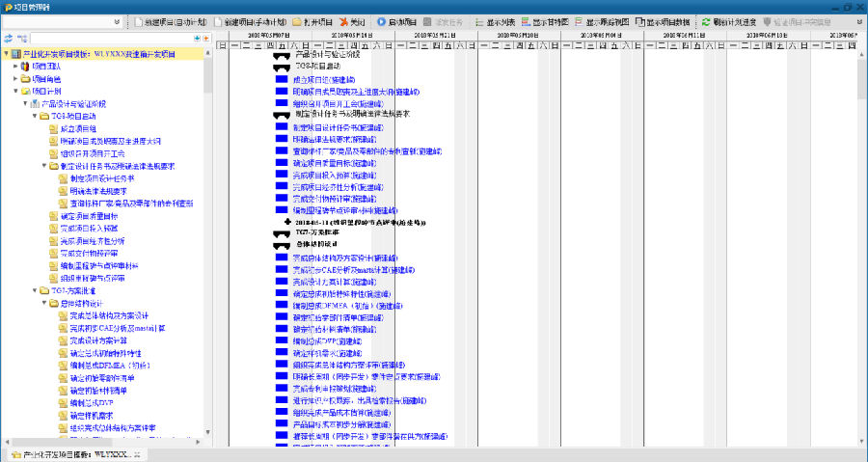Click the 项目角色 folder icon
The height and width of the screenshot is (462, 868).
click(25, 79)
